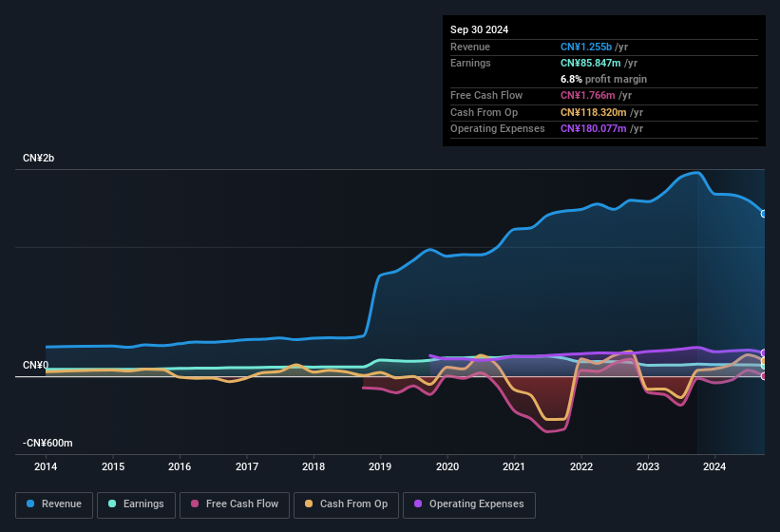Toggle the Operating Expenses legend button
Viewport: 780px width, 532px height.
pos(469,504)
